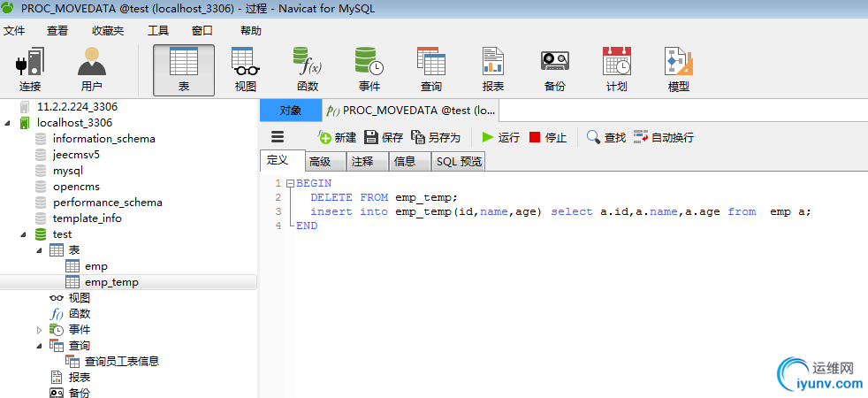This screenshot has width=868, height=398.
Task: Switch to the SQL 预览 tab
Action: (459, 162)
